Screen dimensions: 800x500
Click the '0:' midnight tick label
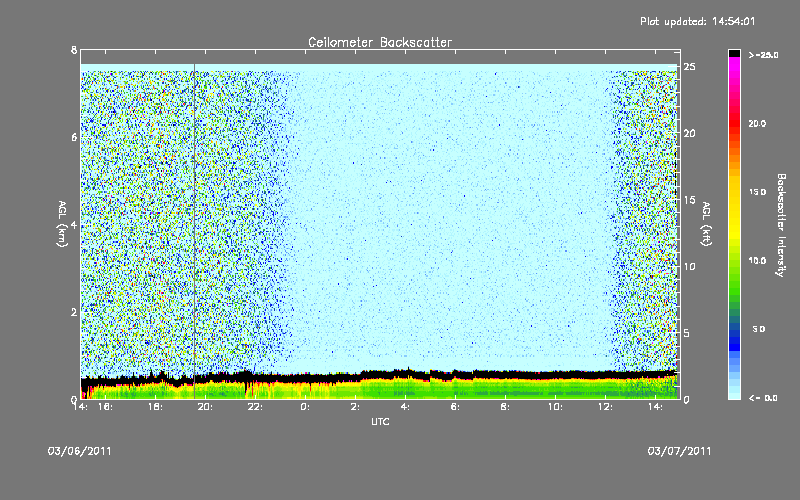[305, 407]
